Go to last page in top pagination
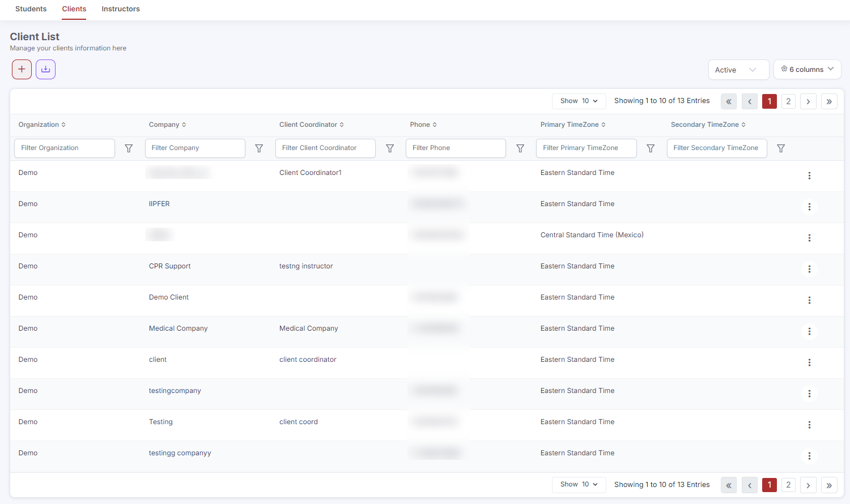This screenshot has width=850, height=504. (x=829, y=101)
